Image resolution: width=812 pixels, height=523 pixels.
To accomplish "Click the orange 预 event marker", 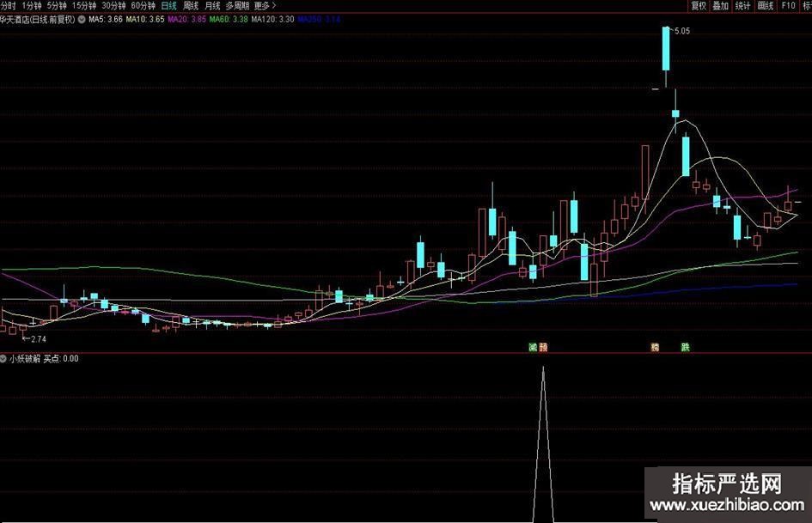I will click(x=543, y=348).
